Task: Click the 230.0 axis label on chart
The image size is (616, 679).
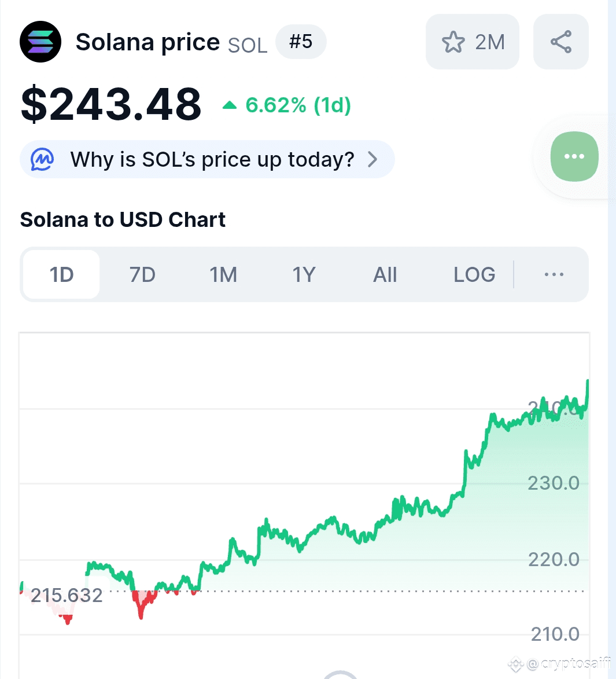Action: tap(553, 483)
